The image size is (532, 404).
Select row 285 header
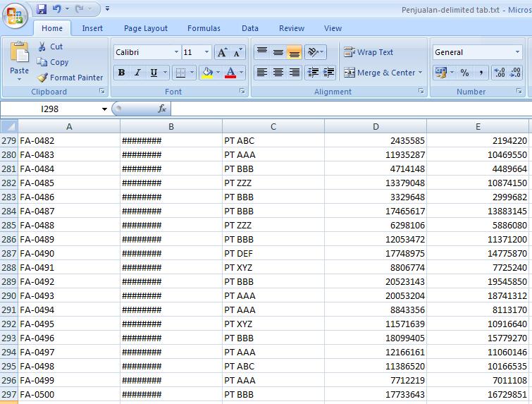(9, 225)
